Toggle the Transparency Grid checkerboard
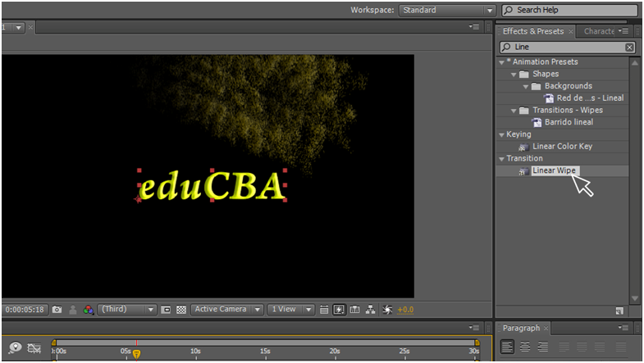The width and height of the screenshot is (644, 363). point(181,310)
